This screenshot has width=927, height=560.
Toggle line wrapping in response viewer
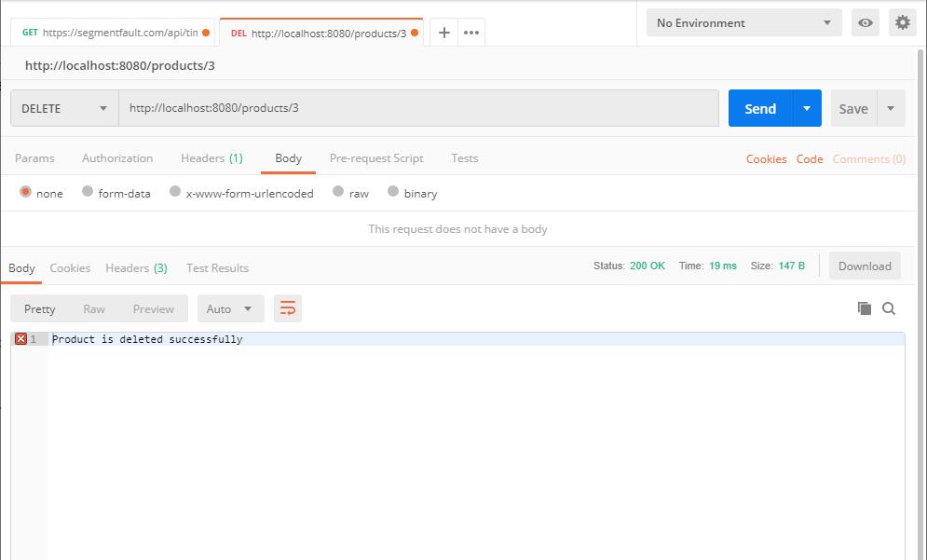pyautogui.click(x=287, y=307)
